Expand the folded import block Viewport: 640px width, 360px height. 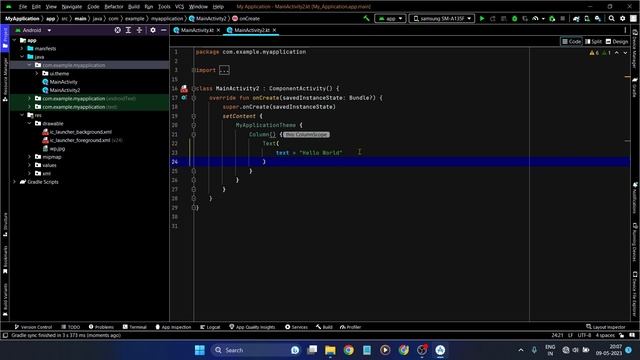pyautogui.click(x=224, y=70)
